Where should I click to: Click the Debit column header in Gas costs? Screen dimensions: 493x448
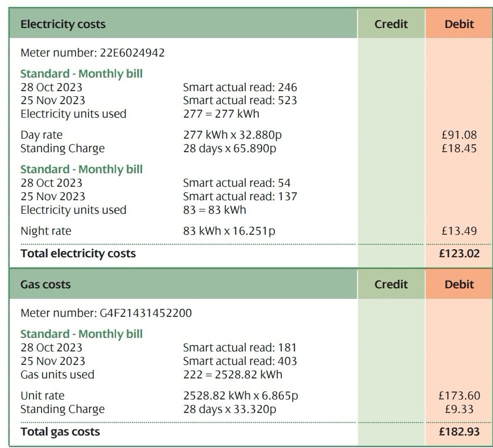coord(459,284)
